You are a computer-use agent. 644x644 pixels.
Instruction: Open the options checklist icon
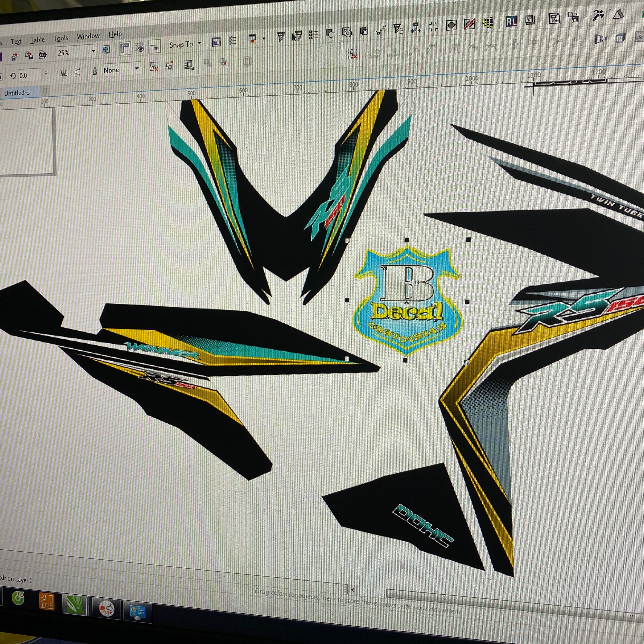point(232,41)
